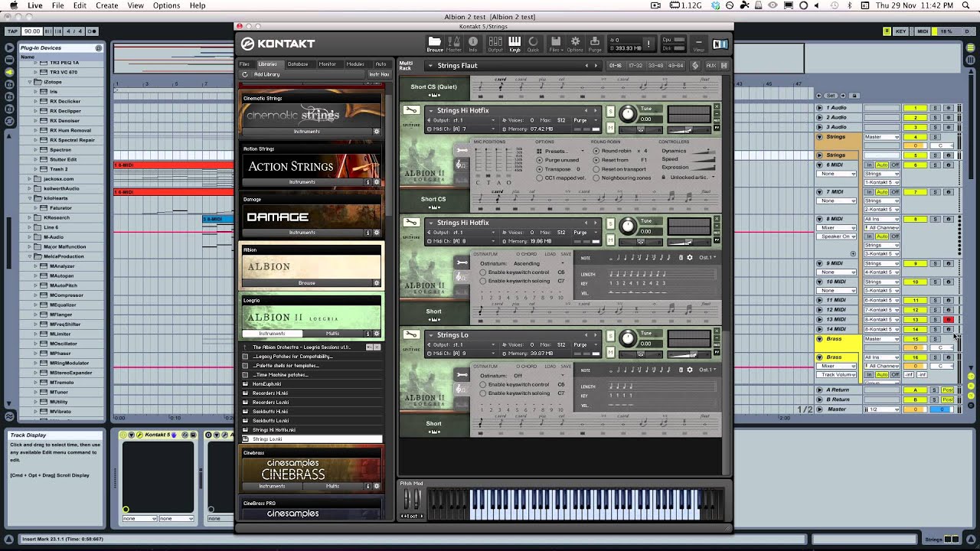
Task: Open the Kontakt Info pane icon
Action: (x=473, y=44)
